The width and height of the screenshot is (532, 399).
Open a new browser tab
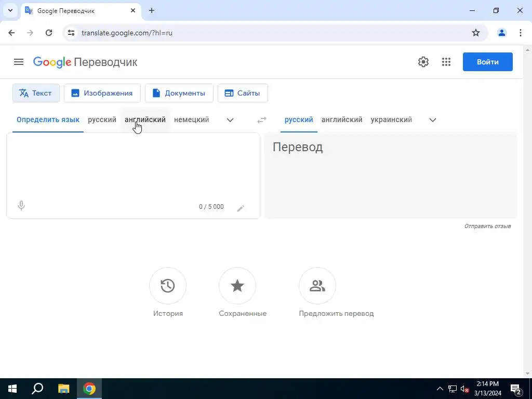(x=152, y=10)
